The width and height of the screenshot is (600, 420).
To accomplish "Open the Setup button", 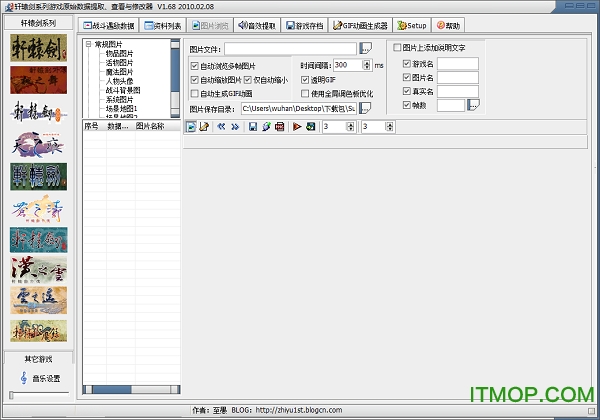I will tap(413, 25).
